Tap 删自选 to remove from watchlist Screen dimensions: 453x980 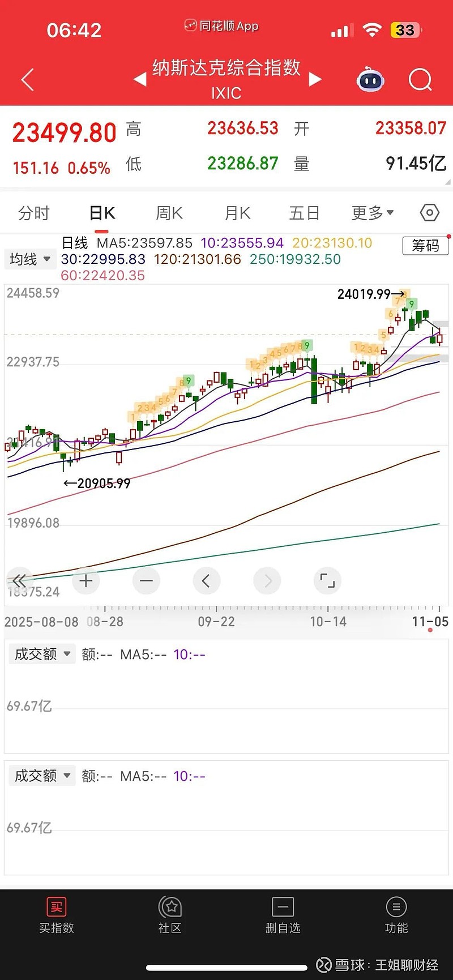pos(283,915)
